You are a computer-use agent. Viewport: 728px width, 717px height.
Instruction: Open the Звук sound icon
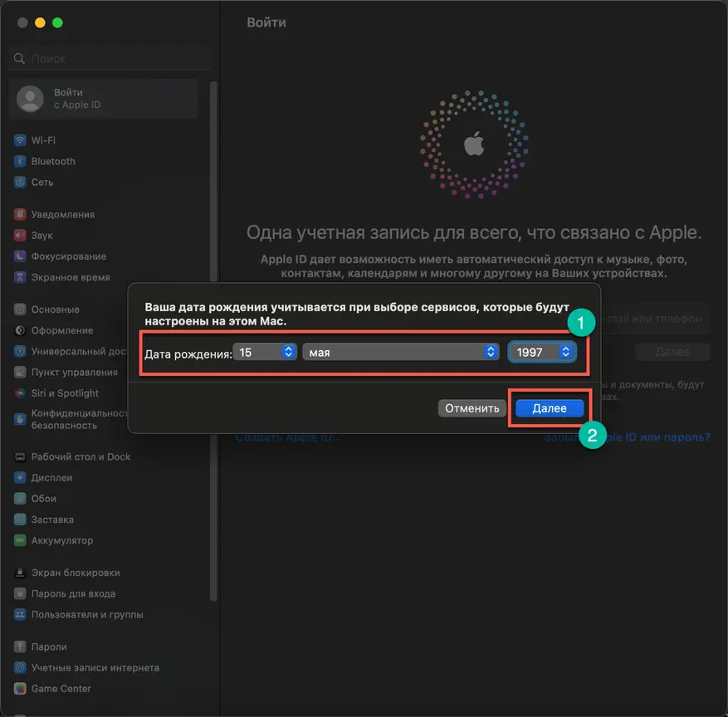pos(20,236)
